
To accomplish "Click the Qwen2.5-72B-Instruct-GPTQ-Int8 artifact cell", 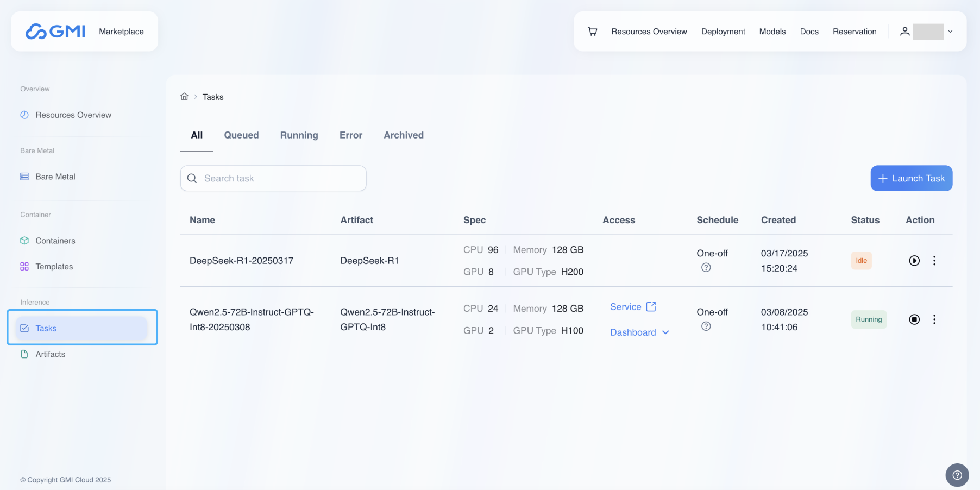I will (387, 319).
